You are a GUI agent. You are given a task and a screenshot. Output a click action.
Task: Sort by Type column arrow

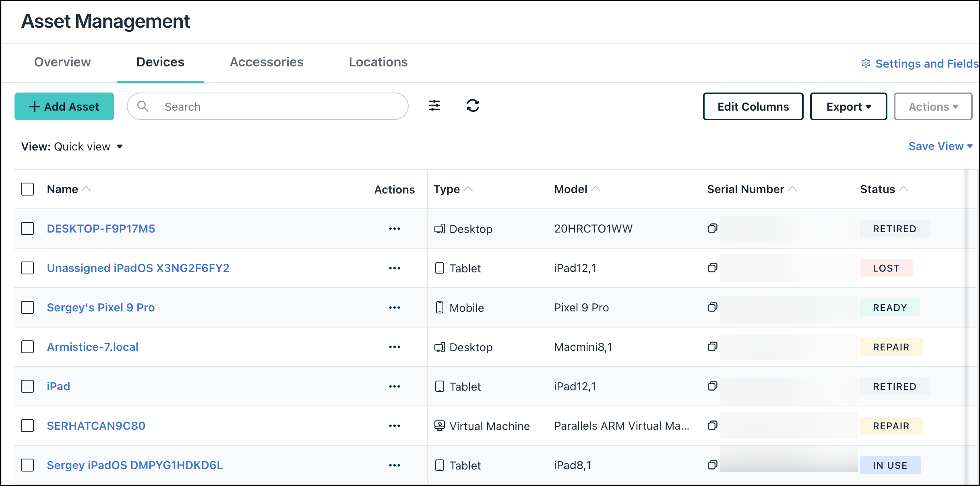(x=468, y=189)
